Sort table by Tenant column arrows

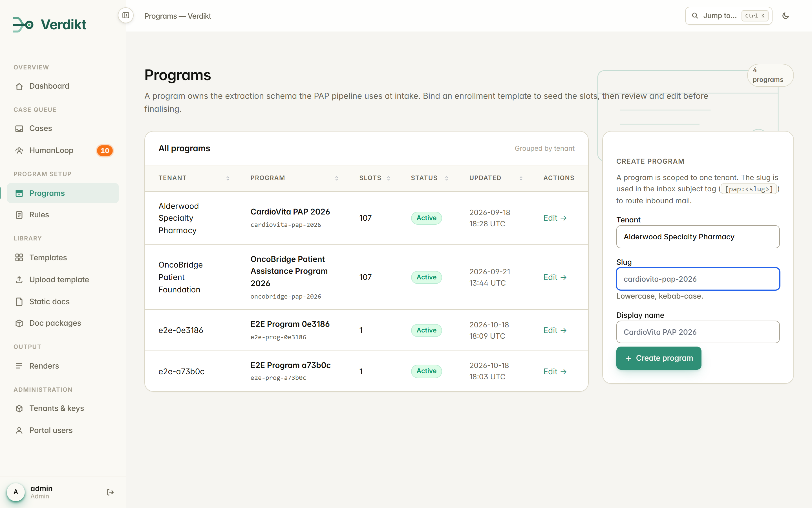click(228, 178)
